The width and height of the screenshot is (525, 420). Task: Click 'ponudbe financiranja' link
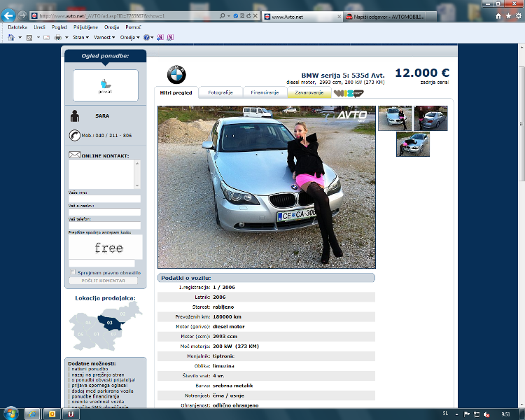coord(95,396)
